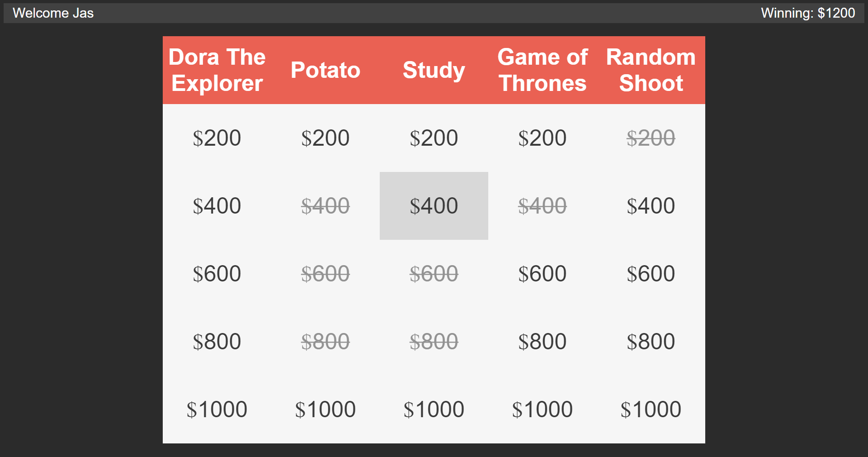Pick the $600 clue under Dora The Explorer

[x=217, y=273]
